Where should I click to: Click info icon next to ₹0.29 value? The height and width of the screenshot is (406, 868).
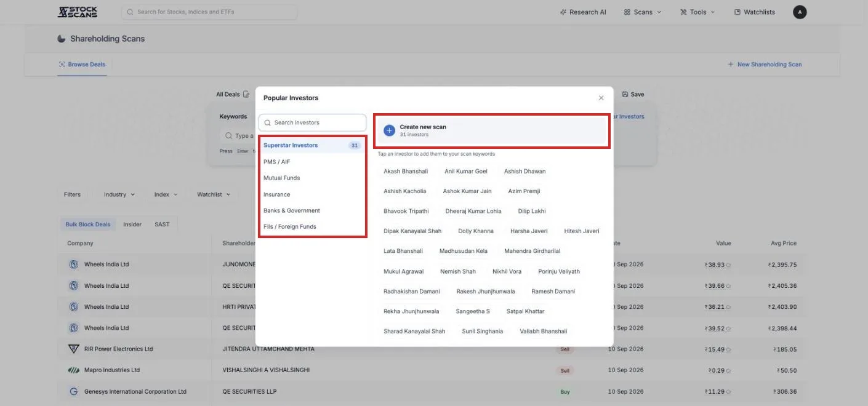point(729,371)
